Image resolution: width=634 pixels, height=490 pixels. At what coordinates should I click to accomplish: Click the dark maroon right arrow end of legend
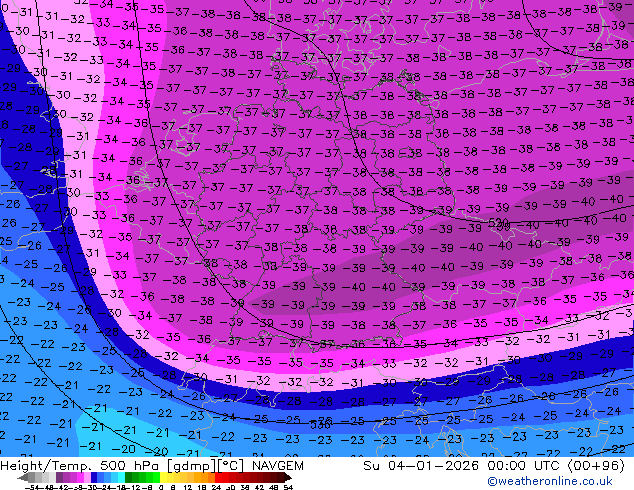(289, 478)
